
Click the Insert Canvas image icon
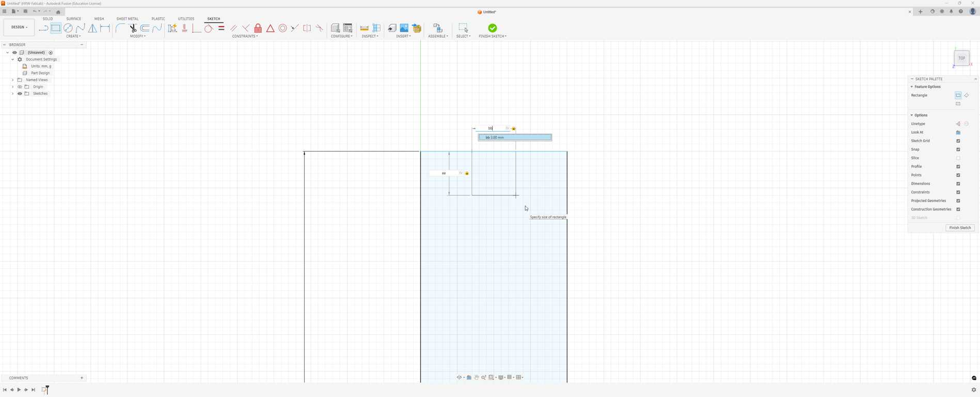click(404, 28)
